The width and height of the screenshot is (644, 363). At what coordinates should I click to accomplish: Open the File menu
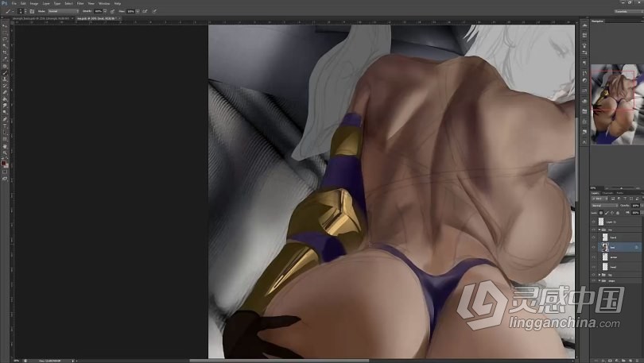click(x=14, y=3)
